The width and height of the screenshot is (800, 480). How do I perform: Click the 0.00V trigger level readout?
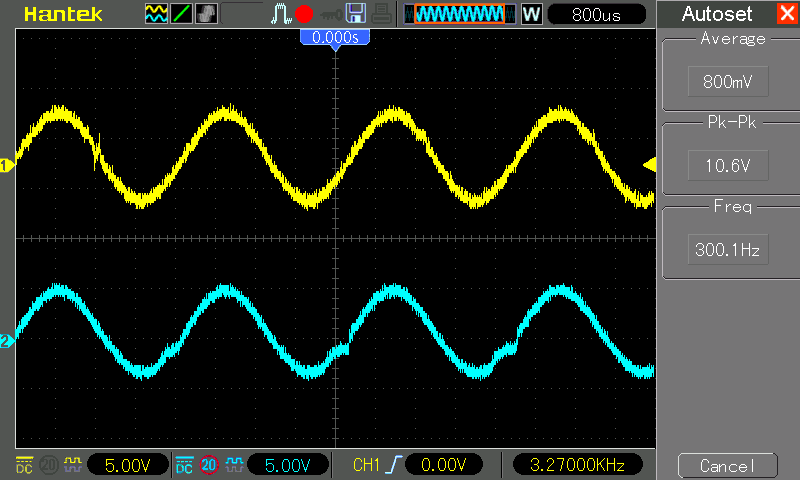click(443, 465)
